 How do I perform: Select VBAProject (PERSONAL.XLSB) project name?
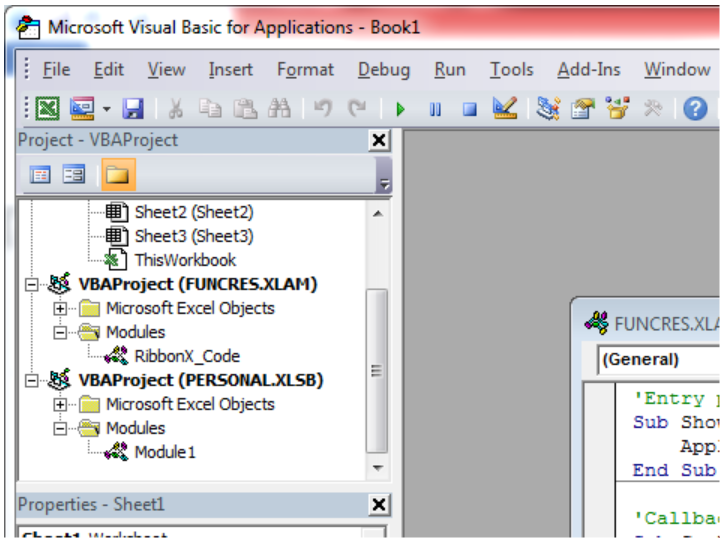[x=201, y=380]
